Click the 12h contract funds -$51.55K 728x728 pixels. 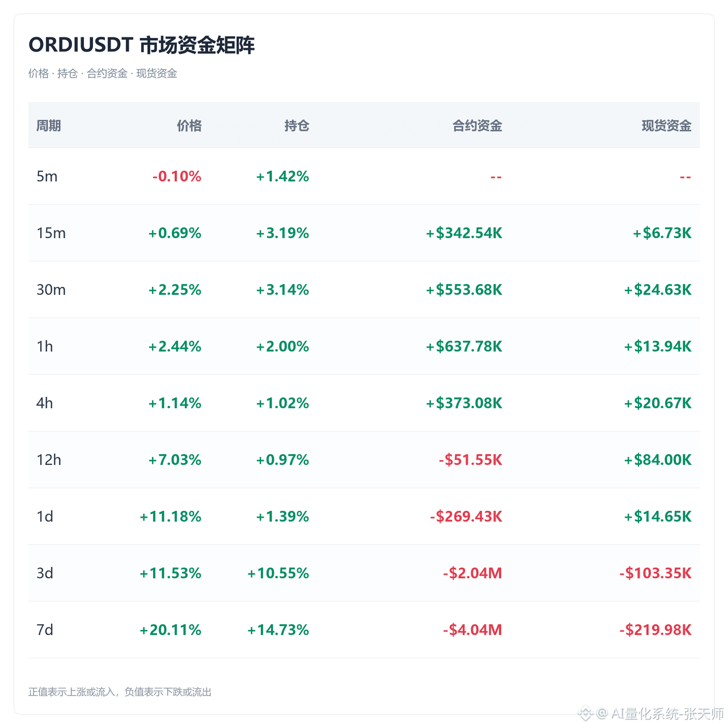tap(471, 460)
